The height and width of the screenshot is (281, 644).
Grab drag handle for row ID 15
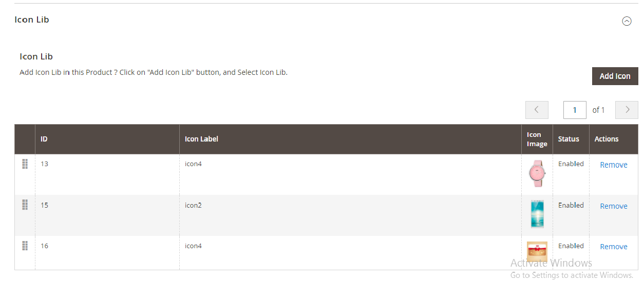(25, 205)
